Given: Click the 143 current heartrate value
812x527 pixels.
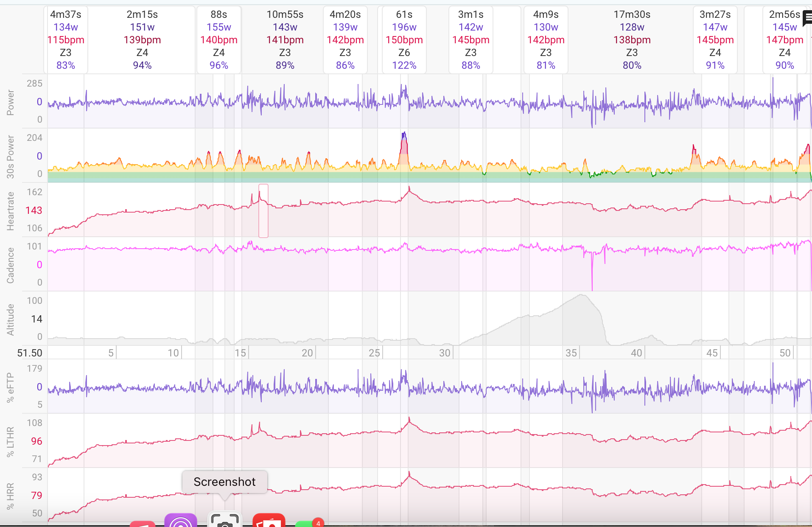Looking at the screenshot, I should [34, 210].
